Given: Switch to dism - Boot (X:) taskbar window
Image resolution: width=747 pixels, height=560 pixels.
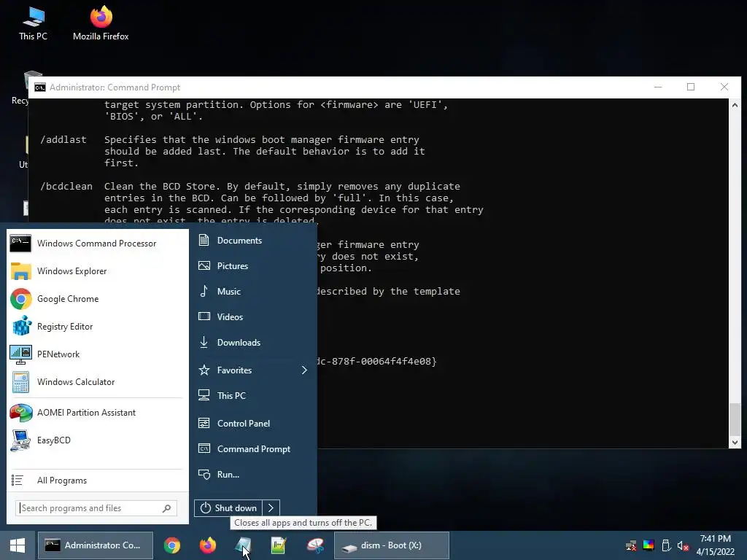Looking at the screenshot, I should (x=392, y=545).
